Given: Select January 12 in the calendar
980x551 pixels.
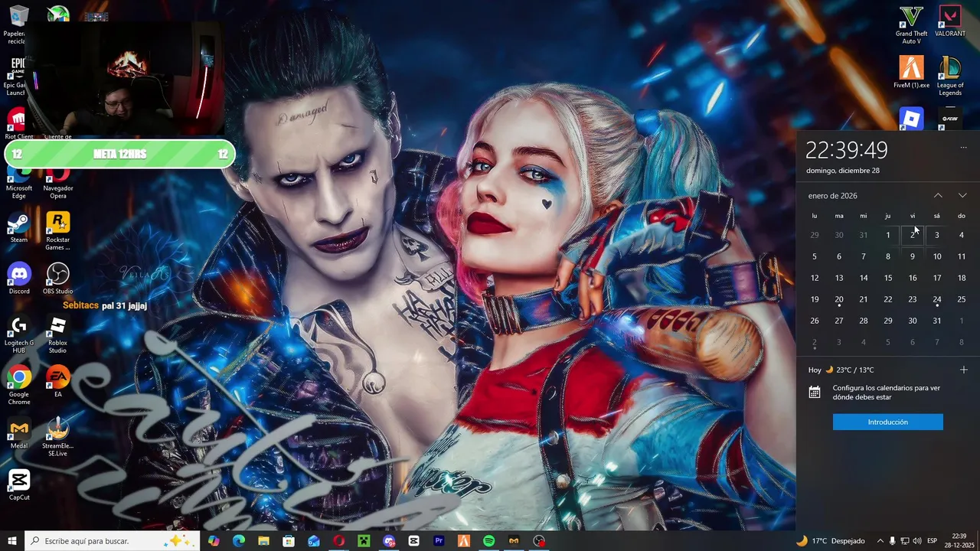Looking at the screenshot, I should pyautogui.click(x=815, y=278).
